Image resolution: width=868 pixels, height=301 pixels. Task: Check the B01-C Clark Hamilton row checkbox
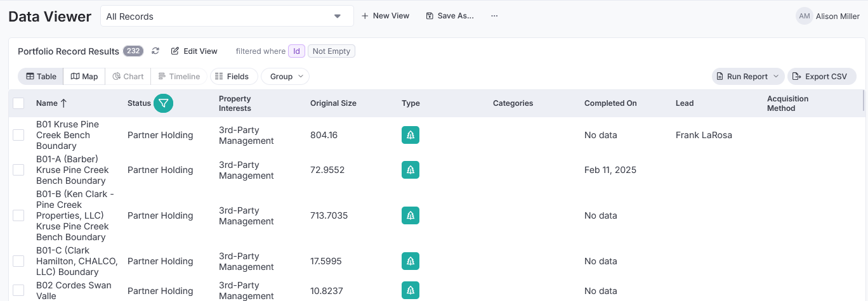coord(18,261)
